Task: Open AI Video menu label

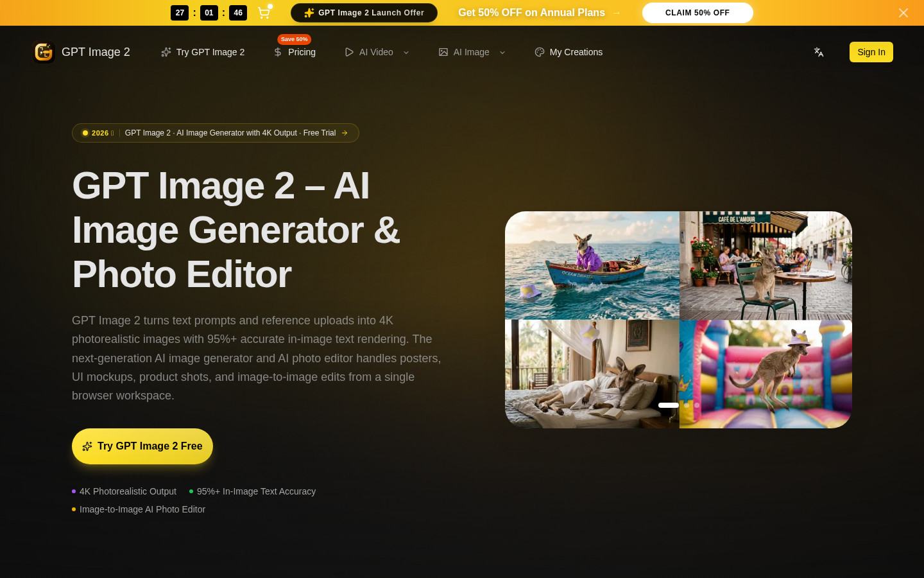Action: click(376, 52)
